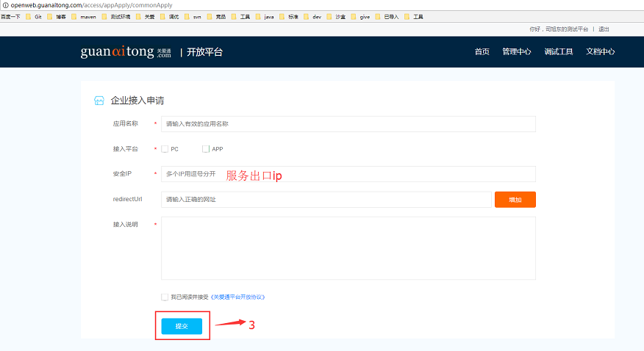Click the 退出 logout link
The width and height of the screenshot is (644, 351).
tap(604, 29)
